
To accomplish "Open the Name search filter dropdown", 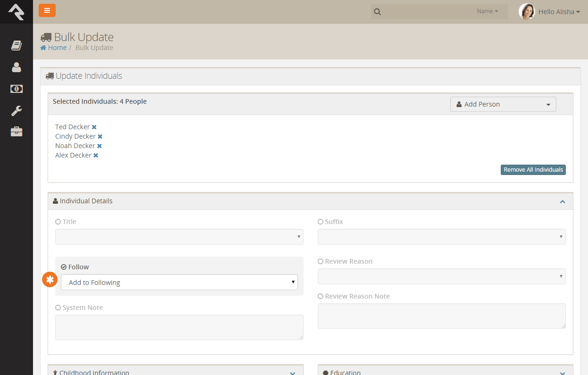I will pyautogui.click(x=488, y=11).
